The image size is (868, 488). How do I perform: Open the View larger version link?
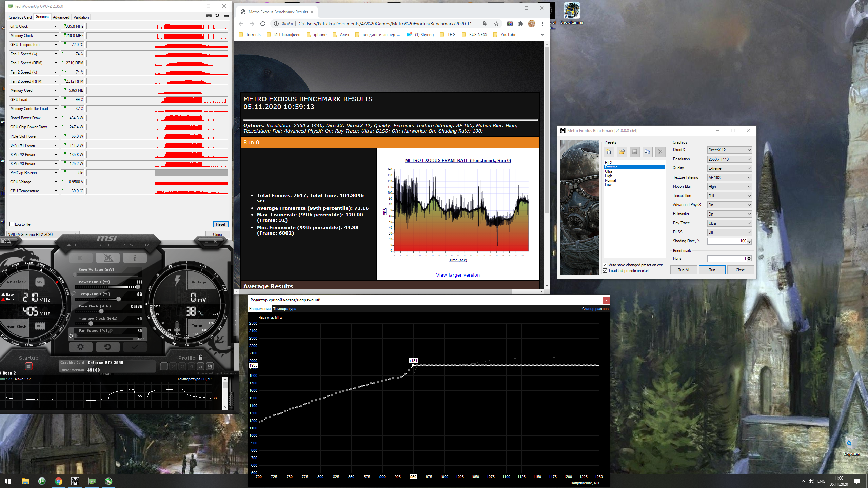click(x=458, y=275)
